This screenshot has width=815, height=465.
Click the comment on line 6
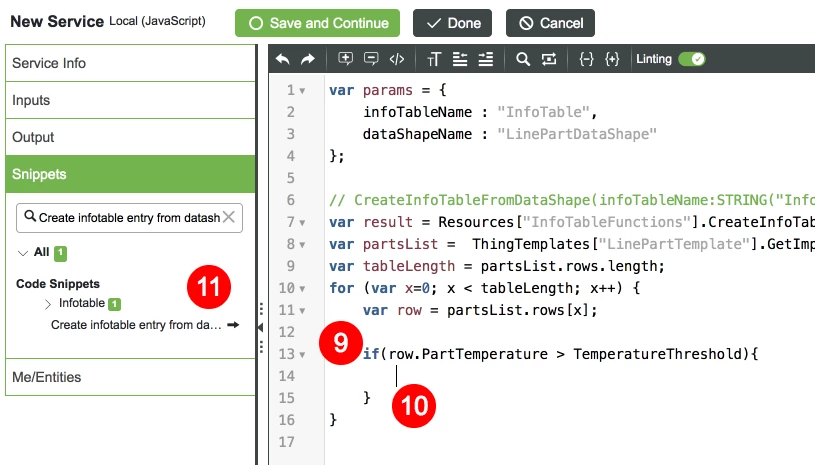coord(572,200)
